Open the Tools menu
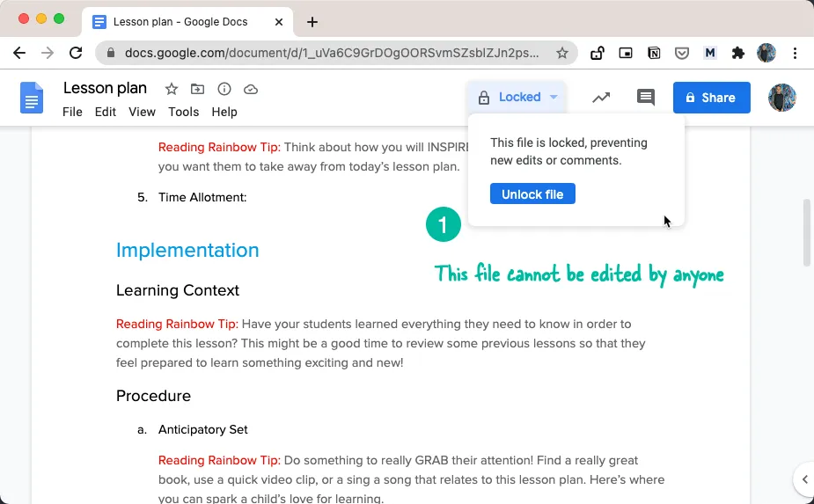The image size is (814, 504). [183, 112]
